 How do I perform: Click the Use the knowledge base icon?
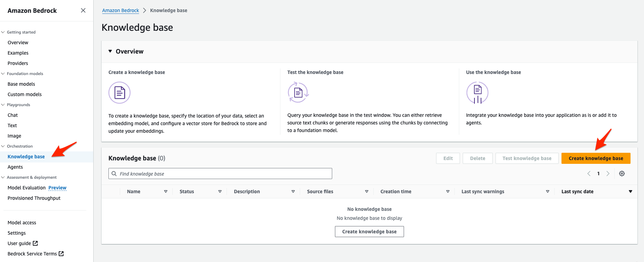coord(477,93)
